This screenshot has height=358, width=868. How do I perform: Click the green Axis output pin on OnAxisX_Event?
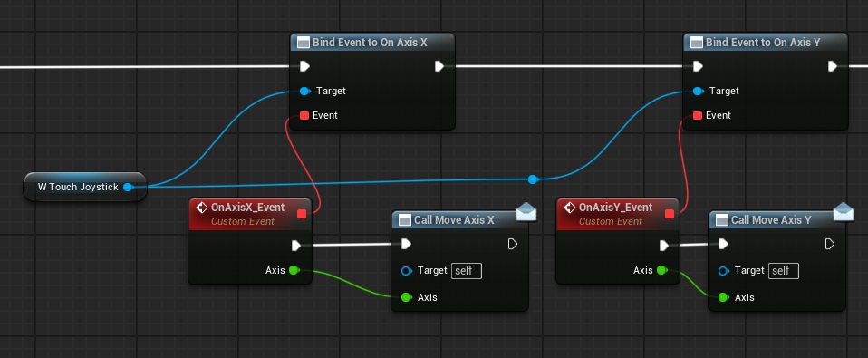(x=294, y=270)
